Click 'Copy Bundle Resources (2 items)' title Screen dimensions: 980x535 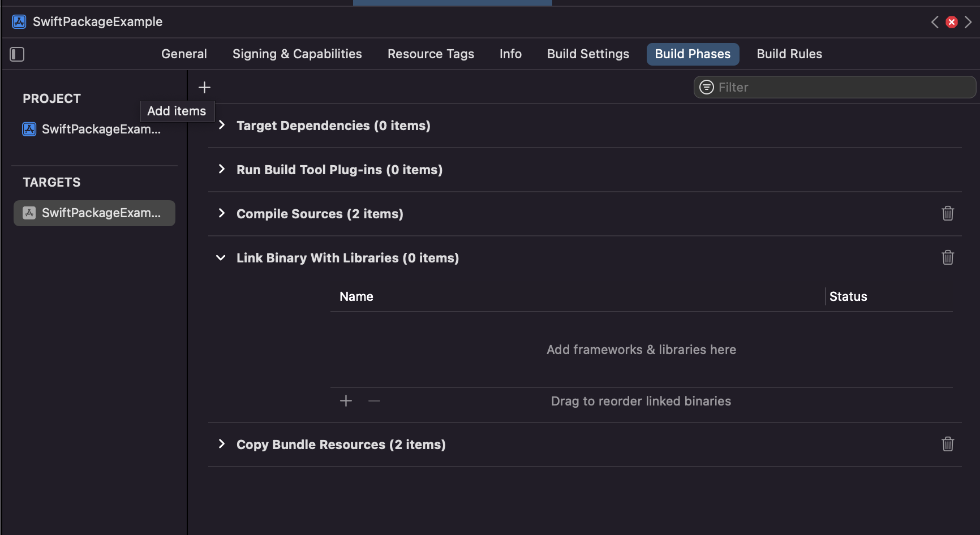[x=341, y=445]
